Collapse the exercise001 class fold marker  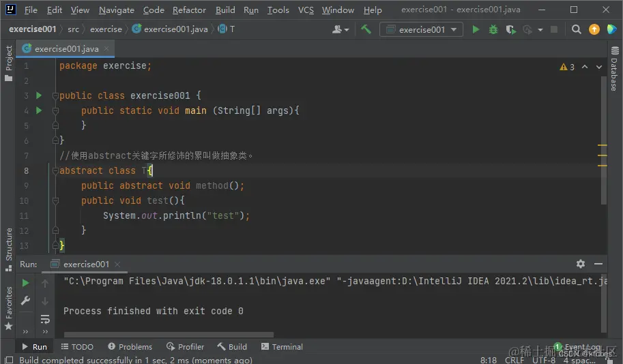click(x=55, y=95)
